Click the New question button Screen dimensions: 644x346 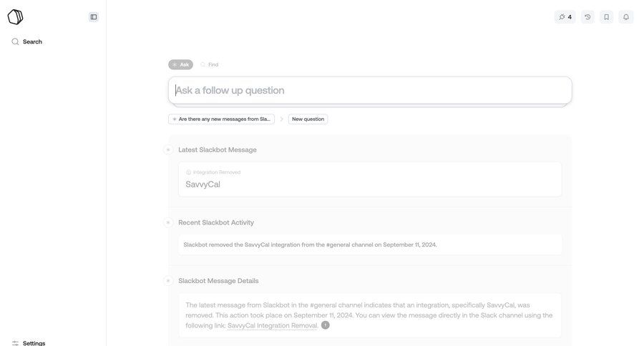(308, 119)
